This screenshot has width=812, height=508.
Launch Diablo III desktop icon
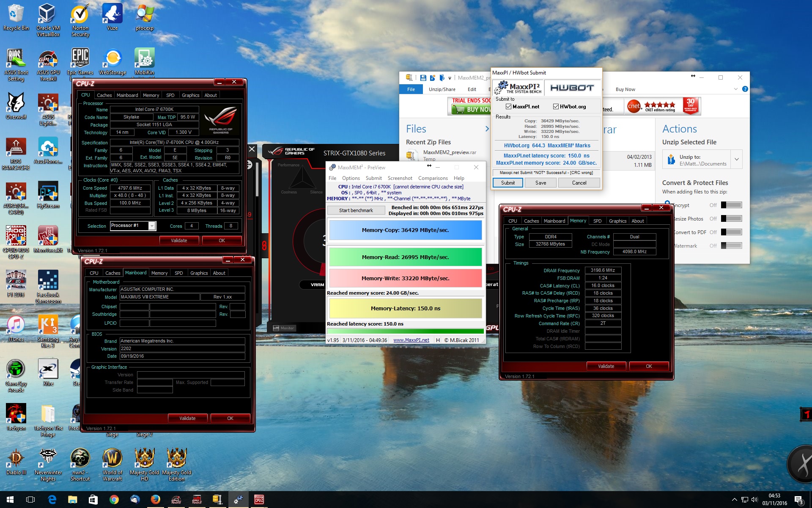[16, 462]
